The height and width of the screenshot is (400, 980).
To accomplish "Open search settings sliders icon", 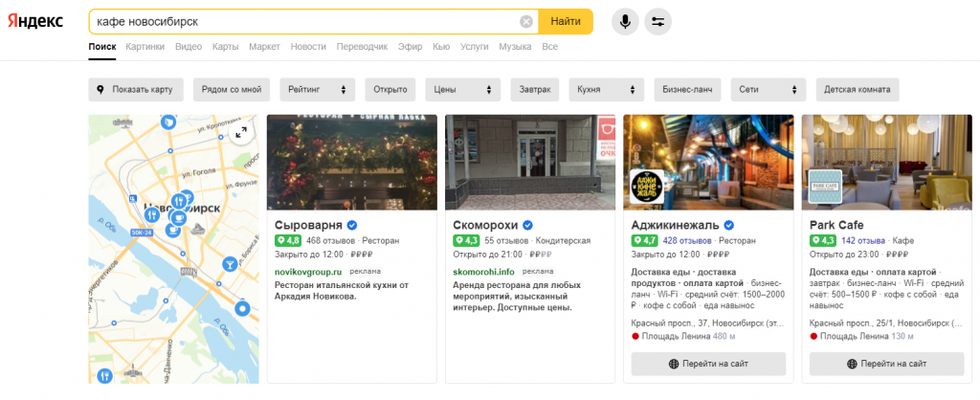I will point(658,22).
